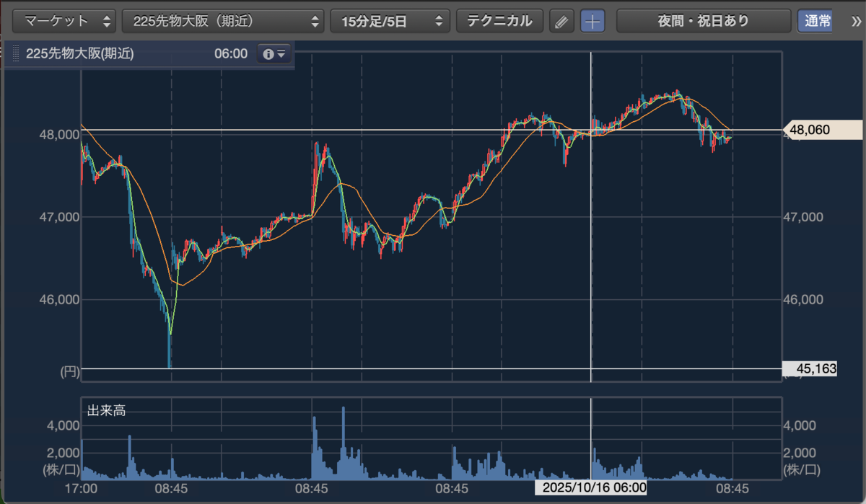Click the 06:00 time in the legend
This screenshot has width=866, height=504.
click(231, 54)
